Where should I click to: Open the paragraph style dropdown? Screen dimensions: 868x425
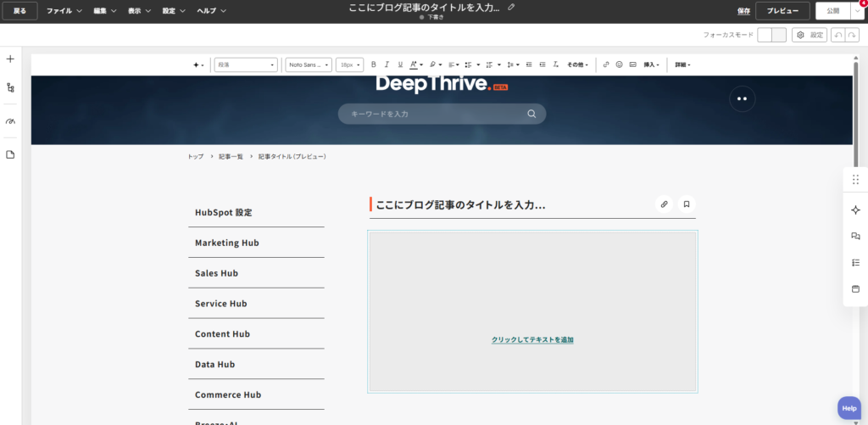tap(246, 64)
